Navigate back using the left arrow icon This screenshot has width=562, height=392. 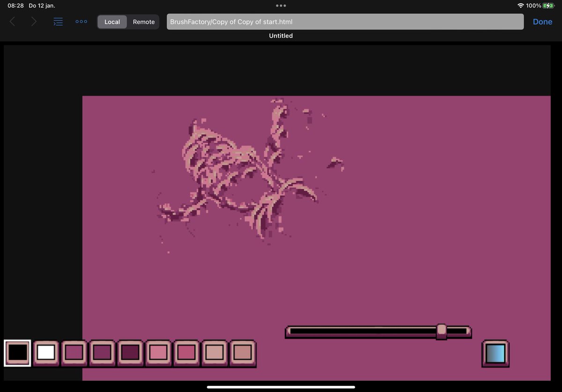tap(12, 22)
